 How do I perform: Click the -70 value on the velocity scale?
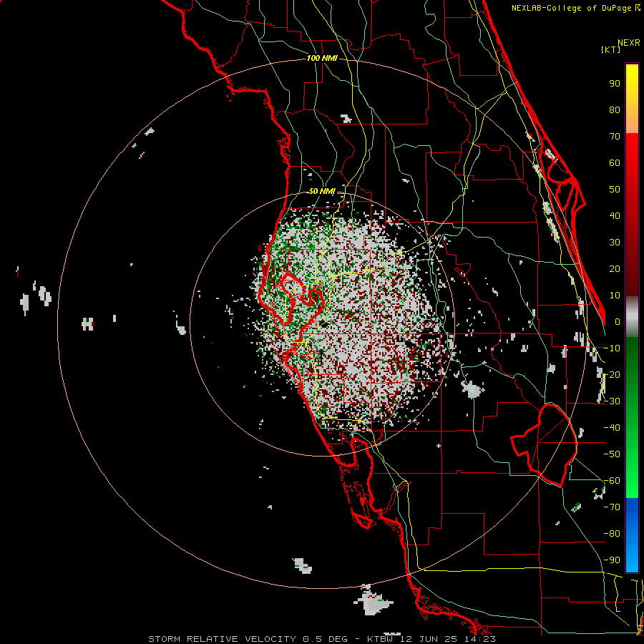tap(612, 507)
